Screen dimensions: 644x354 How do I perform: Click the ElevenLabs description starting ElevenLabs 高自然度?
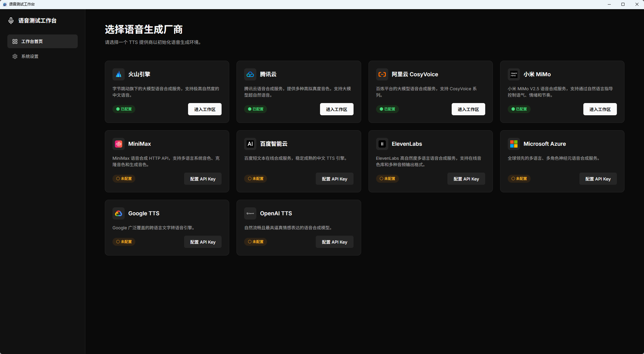tap(429, 161)
